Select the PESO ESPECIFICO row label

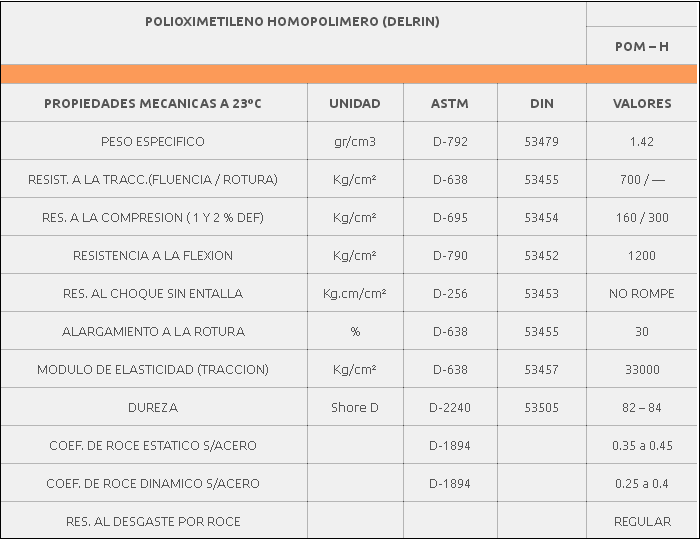coord(153,141)
